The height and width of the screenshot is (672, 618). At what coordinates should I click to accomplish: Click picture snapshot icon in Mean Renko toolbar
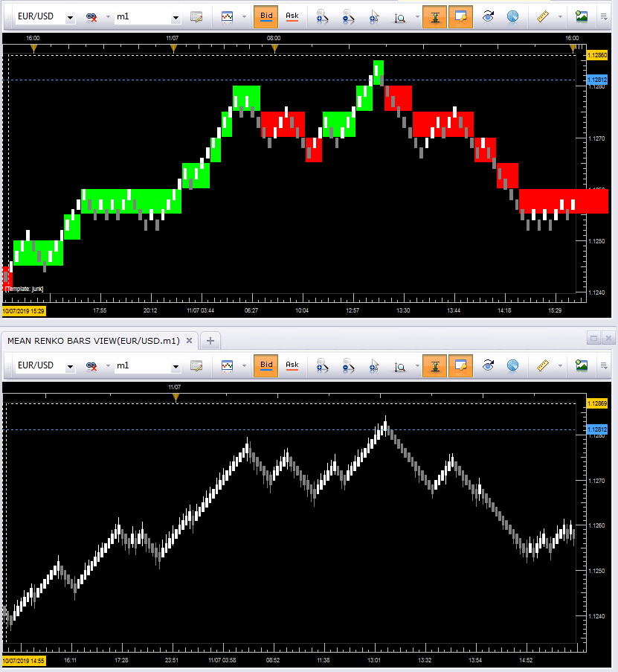click(582, 366)
